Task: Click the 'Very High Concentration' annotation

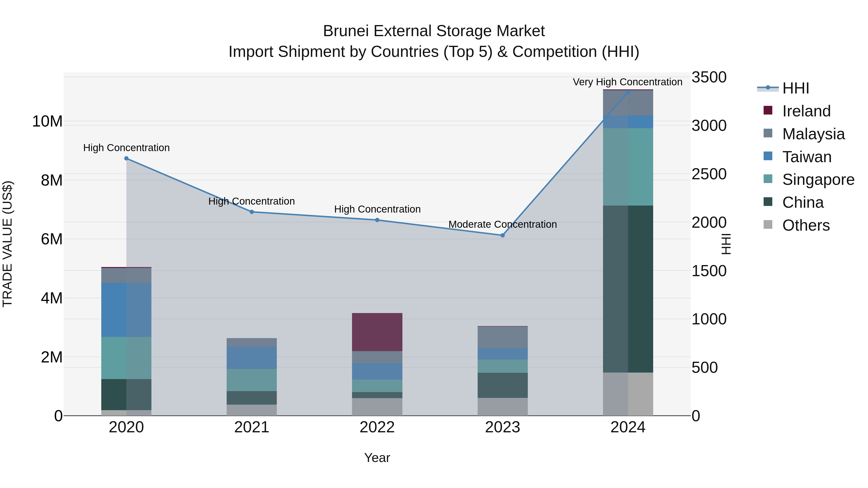Action: point(628,82)
